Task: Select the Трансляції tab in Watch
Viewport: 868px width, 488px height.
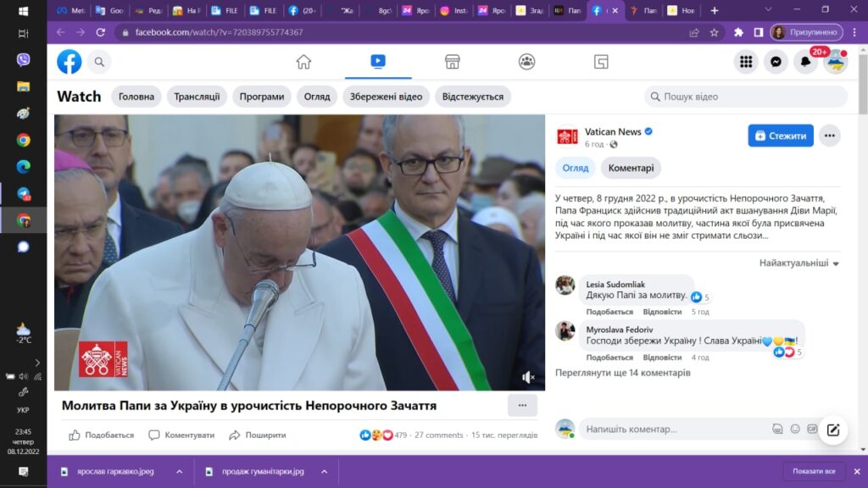Action: point(197,97)
